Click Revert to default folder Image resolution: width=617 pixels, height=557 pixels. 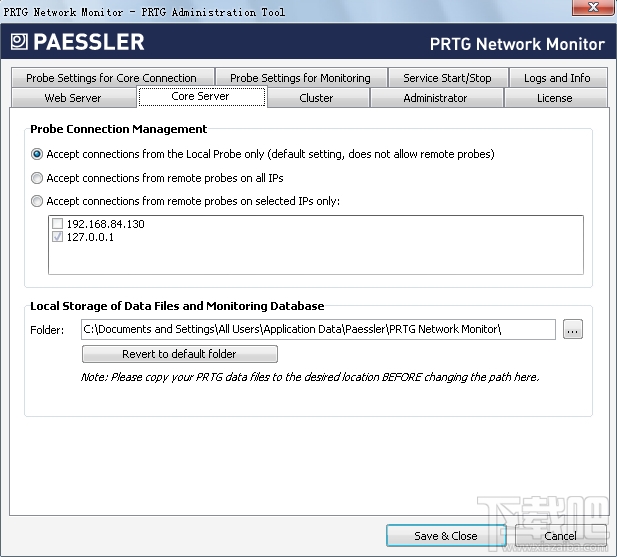[180, 354]
